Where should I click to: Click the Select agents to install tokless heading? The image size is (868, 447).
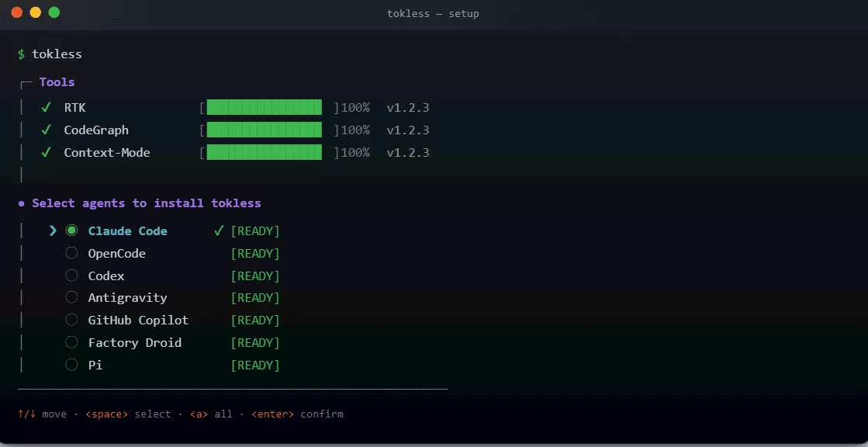[146, 203]
